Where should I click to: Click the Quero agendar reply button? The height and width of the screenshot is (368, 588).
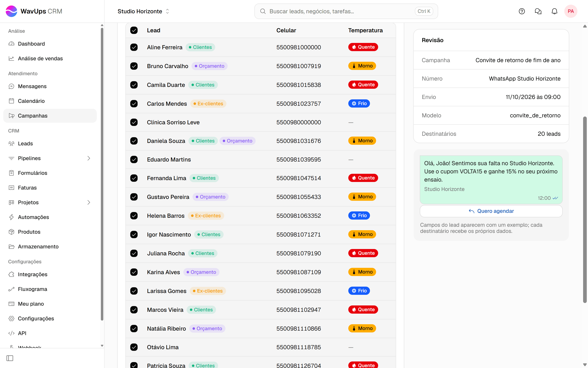491,211
